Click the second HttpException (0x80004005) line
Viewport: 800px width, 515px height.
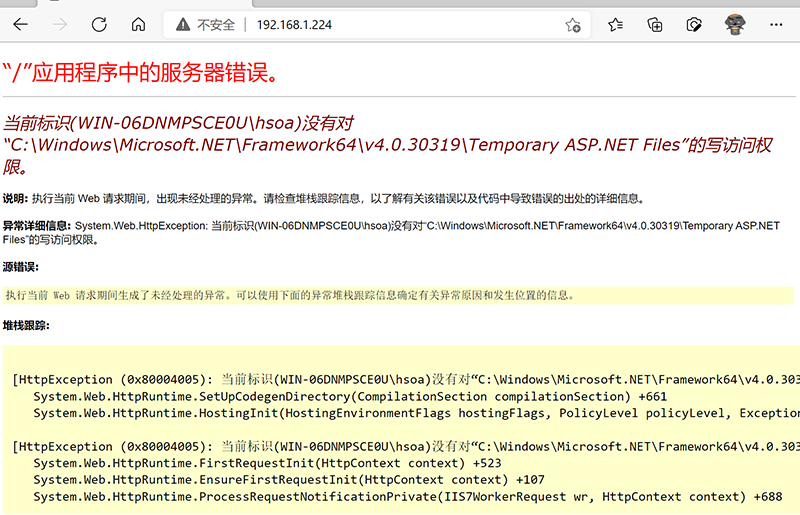406,447
